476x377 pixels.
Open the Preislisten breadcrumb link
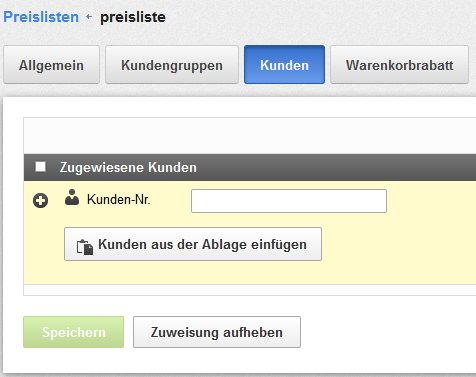point(41,17)
